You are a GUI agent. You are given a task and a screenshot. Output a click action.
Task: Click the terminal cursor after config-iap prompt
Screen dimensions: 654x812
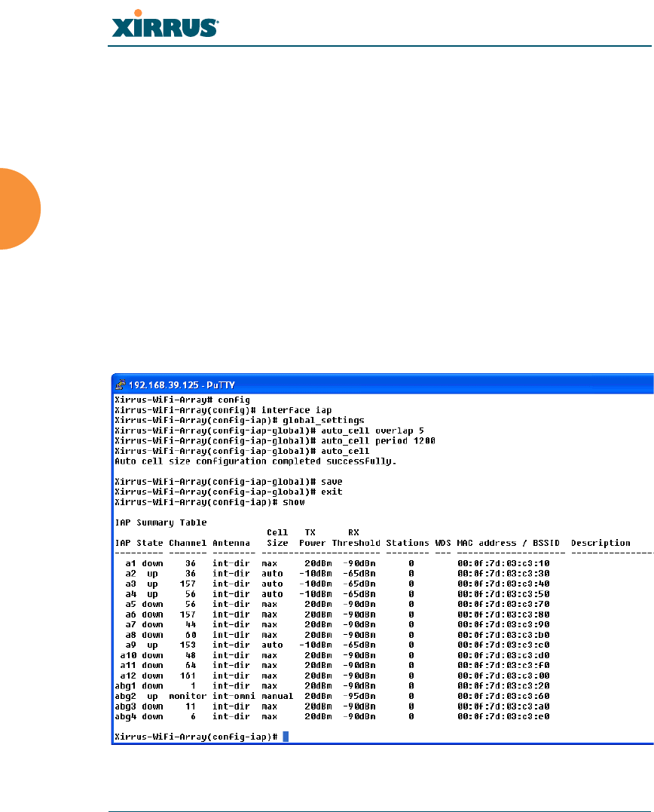tap(286, 737)
